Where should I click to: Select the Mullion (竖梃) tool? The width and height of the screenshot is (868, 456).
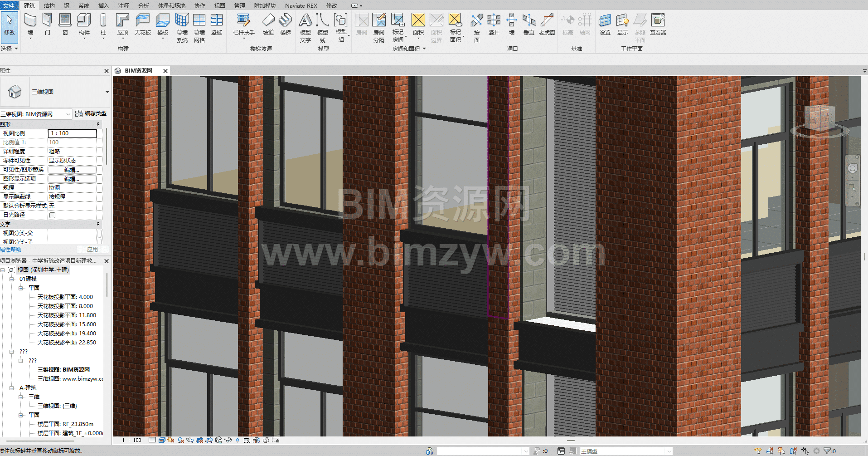pos(217,24)
